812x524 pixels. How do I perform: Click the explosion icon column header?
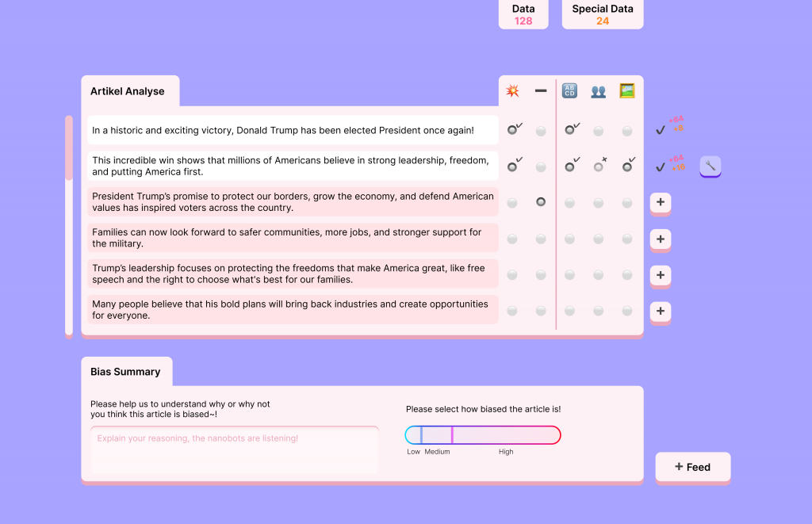click(x=512, y=91)
